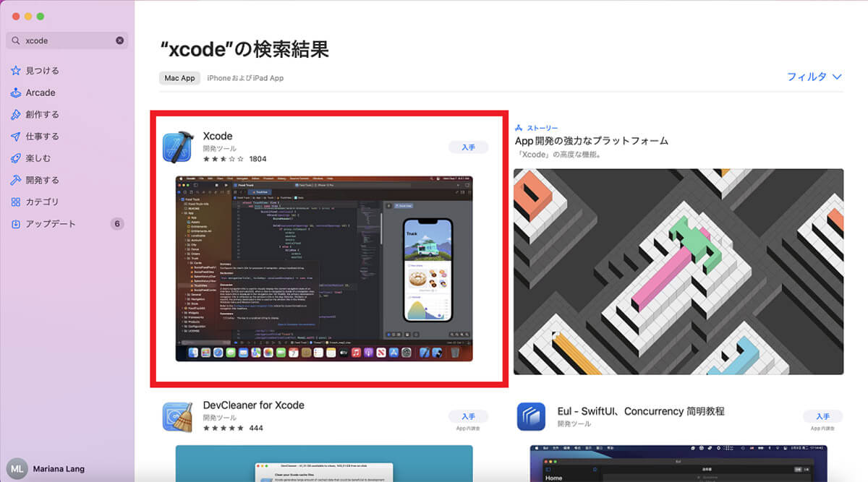The width and height of the screenshot is (868, 482).
Task: Click the ストーリー label above story
Action: [542, 128]
